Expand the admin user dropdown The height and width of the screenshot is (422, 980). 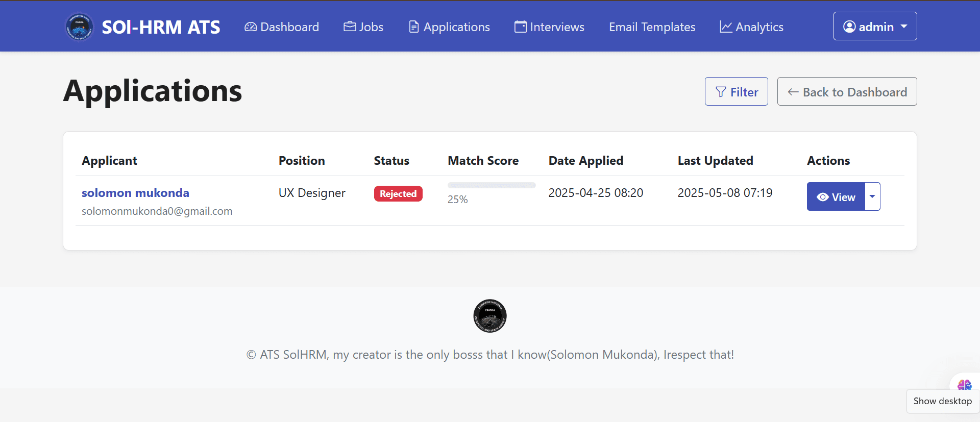point(875,26)
